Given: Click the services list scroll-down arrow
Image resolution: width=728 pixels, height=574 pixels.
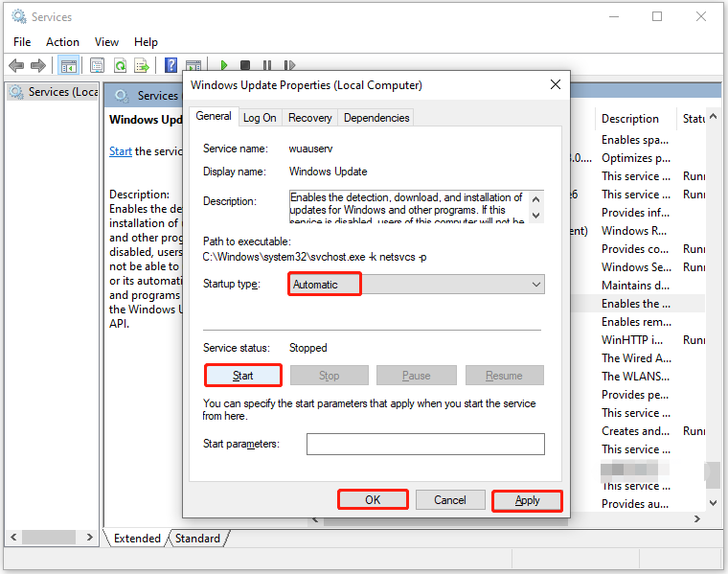Looking at the screenshot, I should (713, 502).
